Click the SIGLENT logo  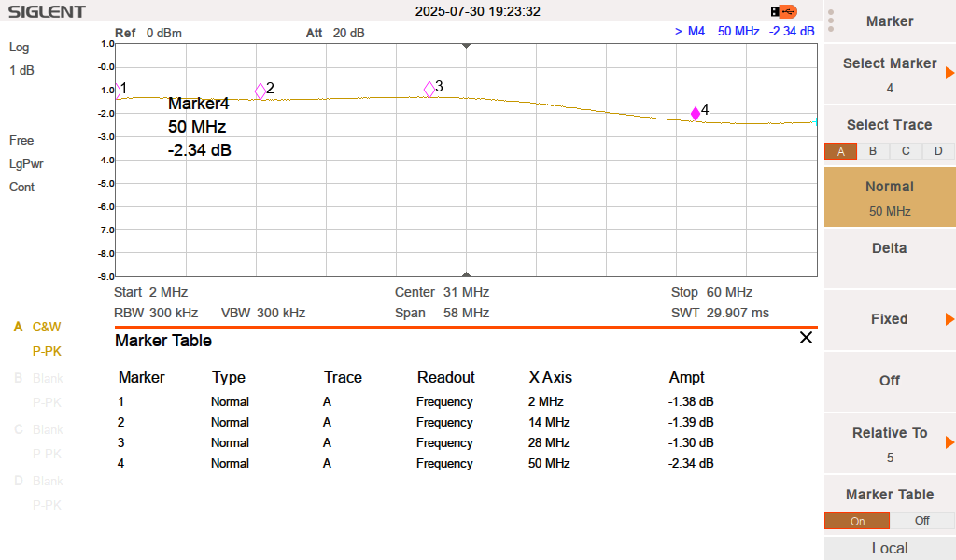point(47,12)
